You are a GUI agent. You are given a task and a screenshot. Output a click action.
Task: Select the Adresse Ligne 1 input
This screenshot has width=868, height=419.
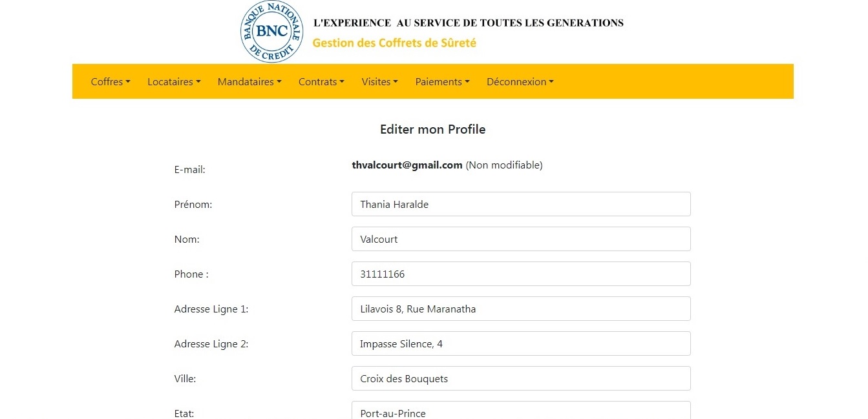point(520,309)
